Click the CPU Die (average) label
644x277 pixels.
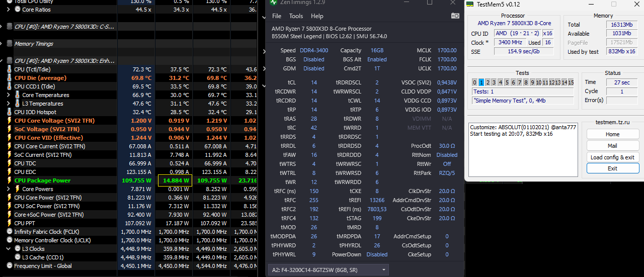point(40,78)
